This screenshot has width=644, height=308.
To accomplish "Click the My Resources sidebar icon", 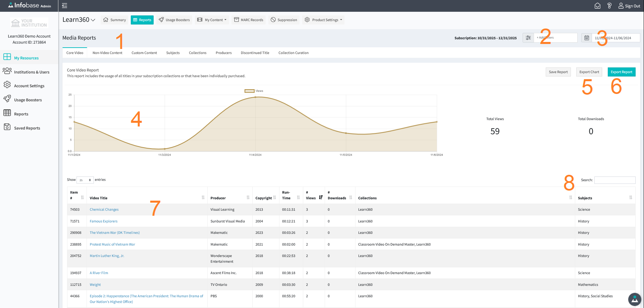I will pos(7,57).
